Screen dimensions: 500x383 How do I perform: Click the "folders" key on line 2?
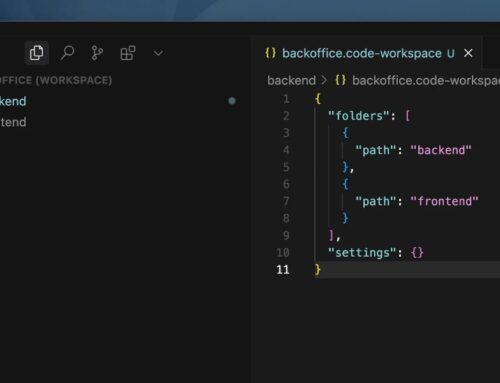coord(359,116)
